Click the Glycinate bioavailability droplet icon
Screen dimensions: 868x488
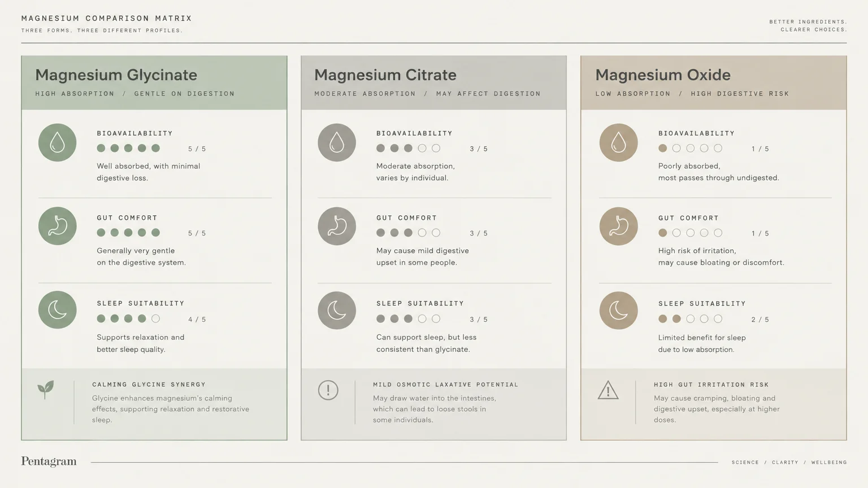click(57, 142)
